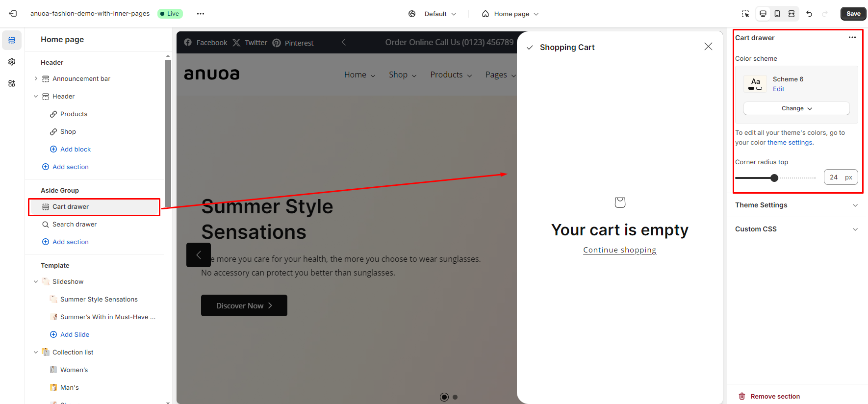Adjust the Corner radius top slider
868x404 pixels.
coord(774,178)
